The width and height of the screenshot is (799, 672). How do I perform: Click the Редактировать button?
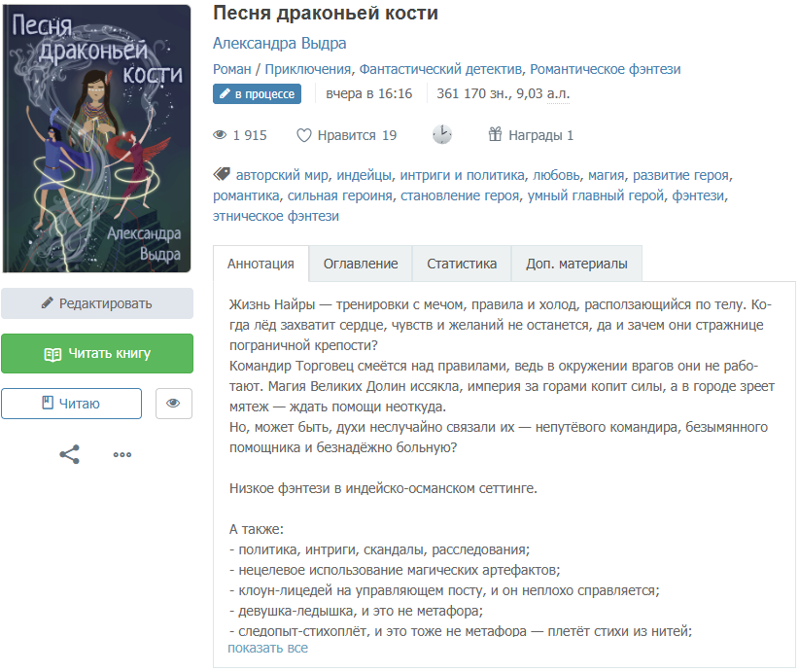click(97, 303)
